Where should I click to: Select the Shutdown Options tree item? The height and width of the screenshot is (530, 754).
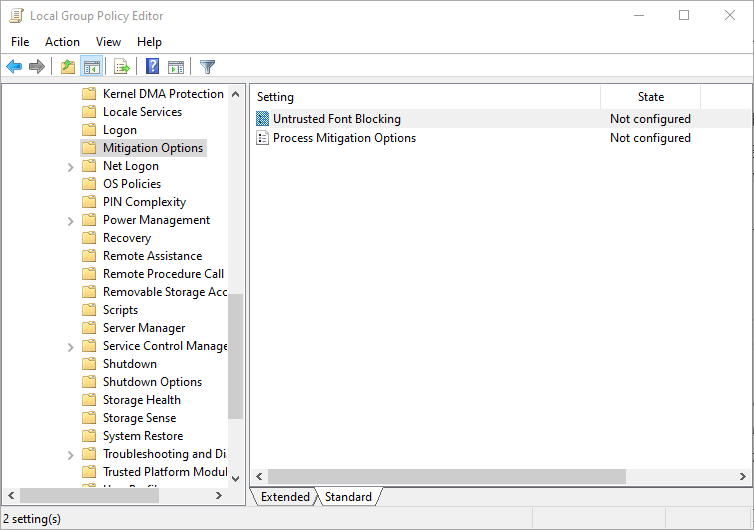coord(152,382)
